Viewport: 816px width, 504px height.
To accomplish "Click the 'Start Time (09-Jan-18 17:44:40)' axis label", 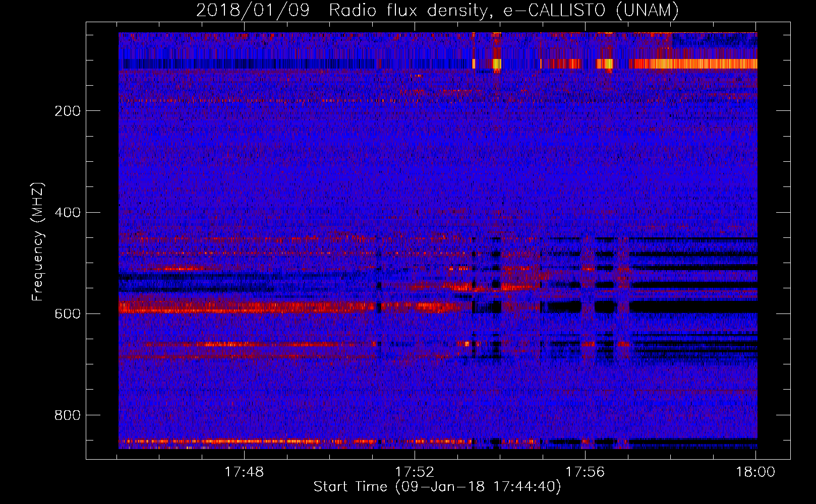I will (437, 487).
